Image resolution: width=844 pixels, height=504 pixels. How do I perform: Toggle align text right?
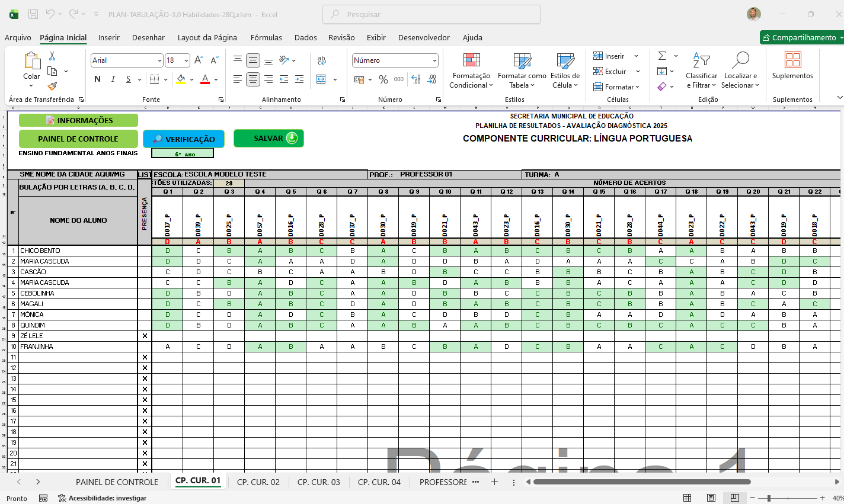268,79
